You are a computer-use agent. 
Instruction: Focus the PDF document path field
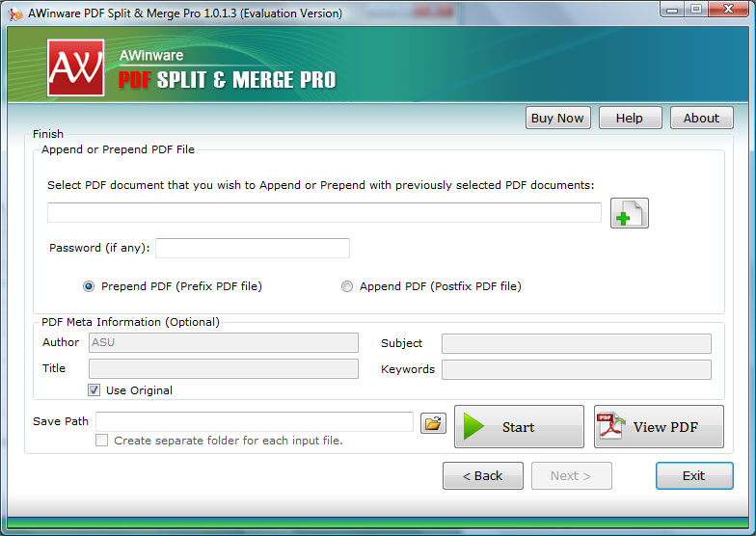324,212
